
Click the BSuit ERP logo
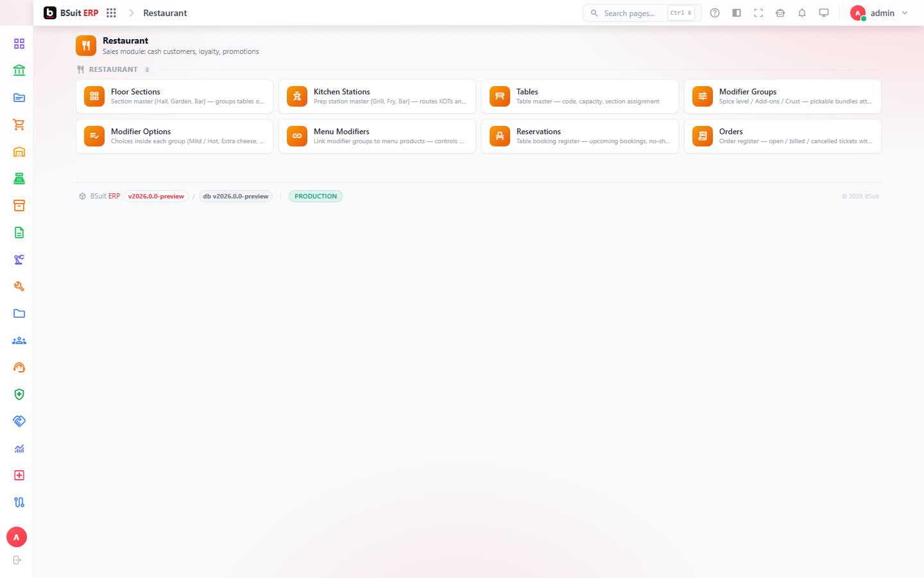coord(71,13)
